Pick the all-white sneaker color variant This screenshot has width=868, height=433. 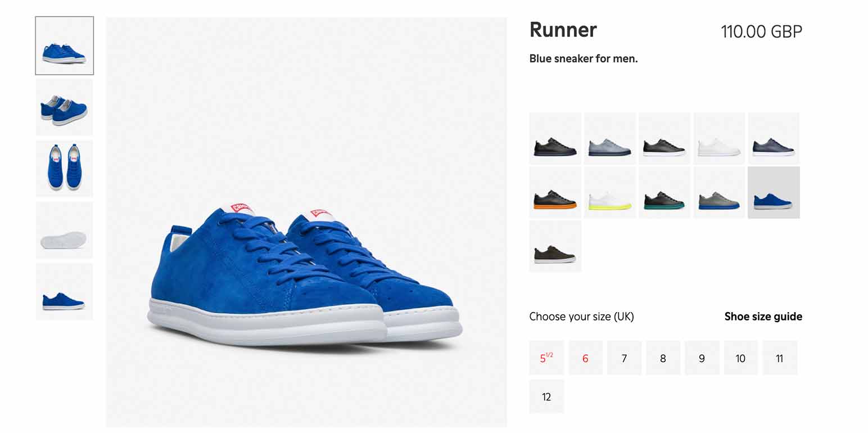click(719, 138)
